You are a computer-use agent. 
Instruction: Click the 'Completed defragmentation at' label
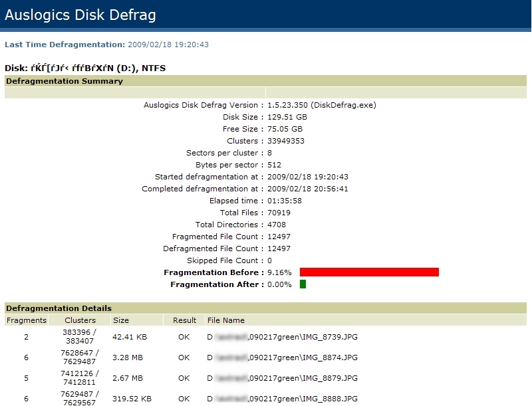click(x=203, y=189)
